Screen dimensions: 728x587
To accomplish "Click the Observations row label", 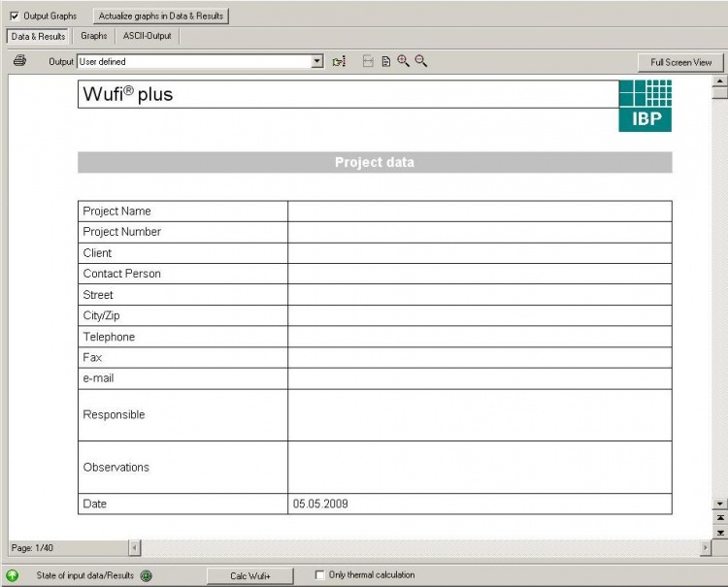I will tap(116, 468).
